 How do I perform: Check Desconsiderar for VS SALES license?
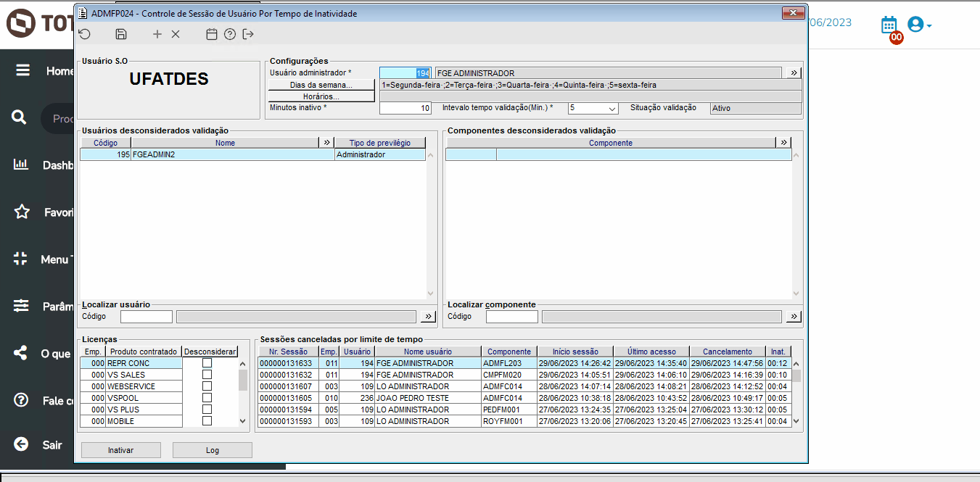pyautogui.click(x=207, y=375)
